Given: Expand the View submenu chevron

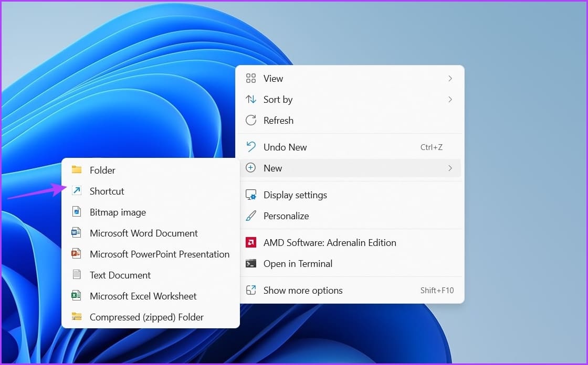Looking at the screenshot, I should click(450, 78).
